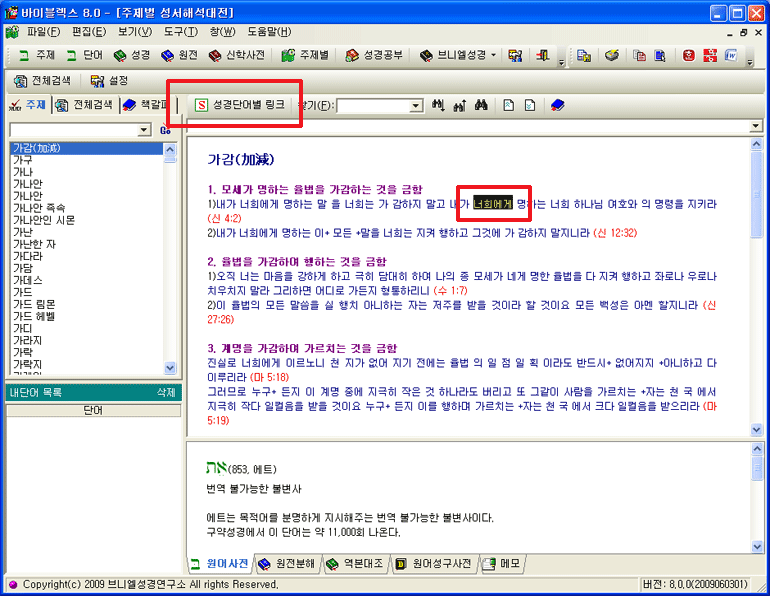Image resolution: width=770 pixels, height=596 pixels.
Task: Open the 설정 settings button
Action: [110, 81]
